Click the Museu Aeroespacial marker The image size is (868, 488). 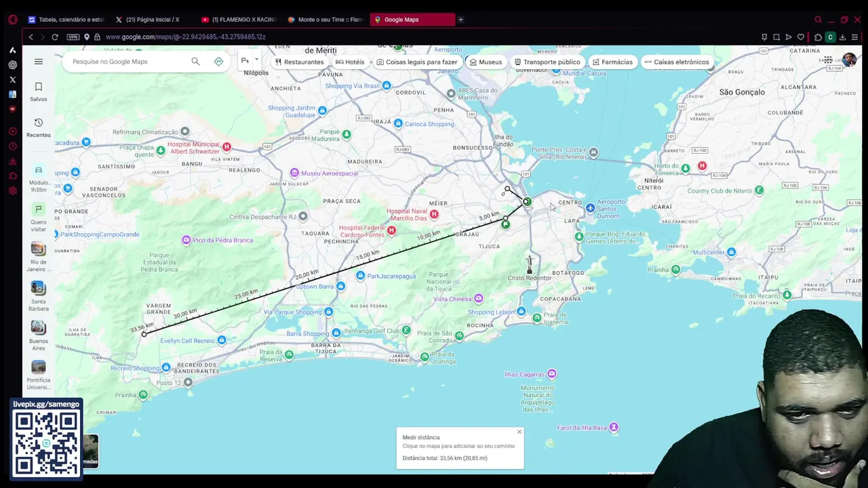(x=294, y=173)
